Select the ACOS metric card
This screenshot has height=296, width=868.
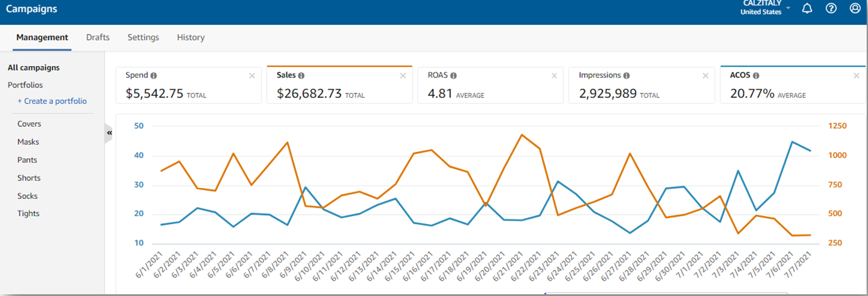tap(793, 85)
